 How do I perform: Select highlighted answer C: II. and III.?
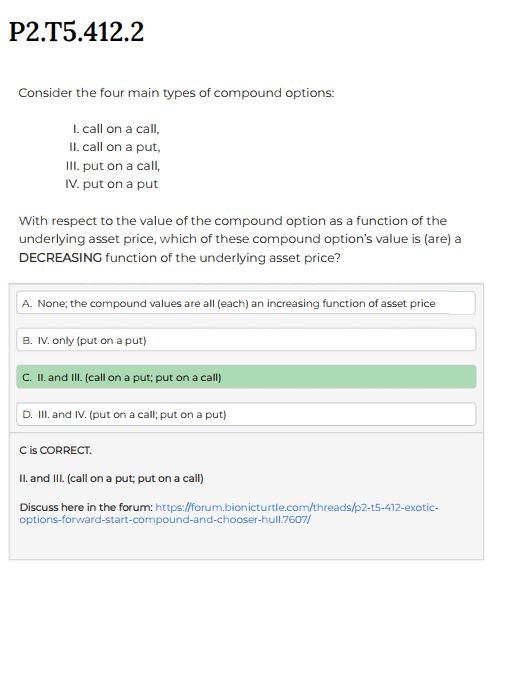(x=246, y=377)
